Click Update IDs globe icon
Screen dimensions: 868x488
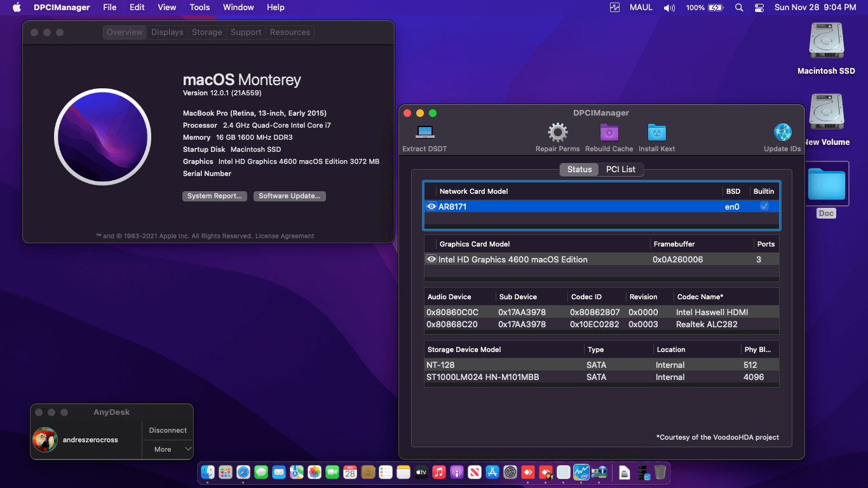[782, 132]
